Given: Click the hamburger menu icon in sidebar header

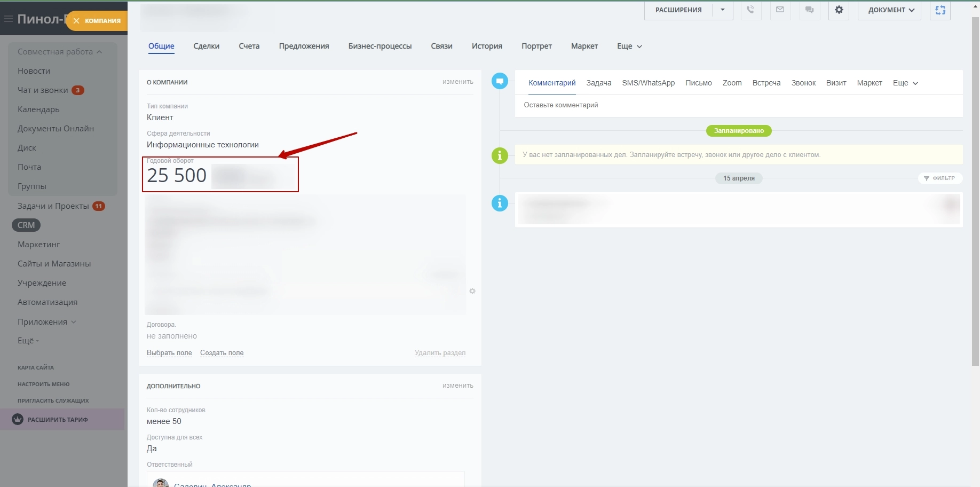Looking at the screenshot, I should click(x=8, y=19).
